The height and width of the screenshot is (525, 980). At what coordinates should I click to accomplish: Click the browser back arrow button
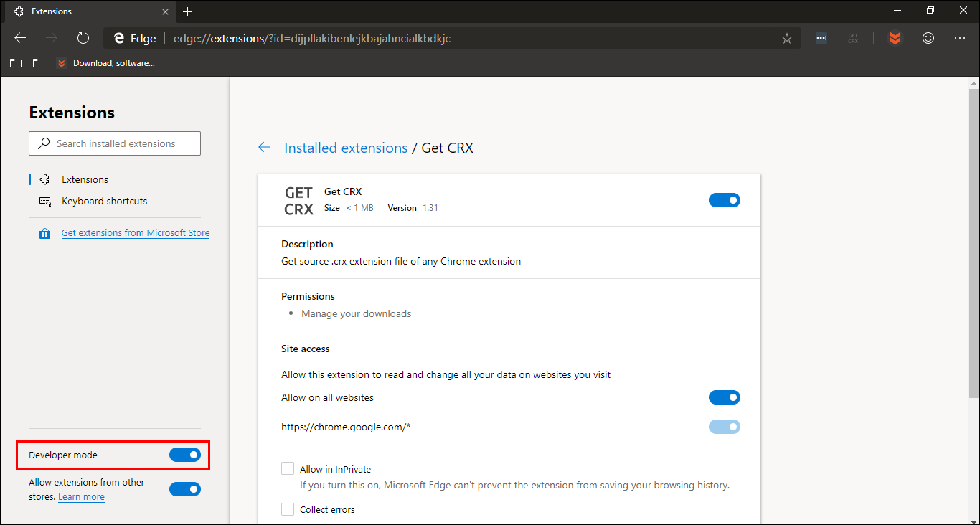pos(20,38)
